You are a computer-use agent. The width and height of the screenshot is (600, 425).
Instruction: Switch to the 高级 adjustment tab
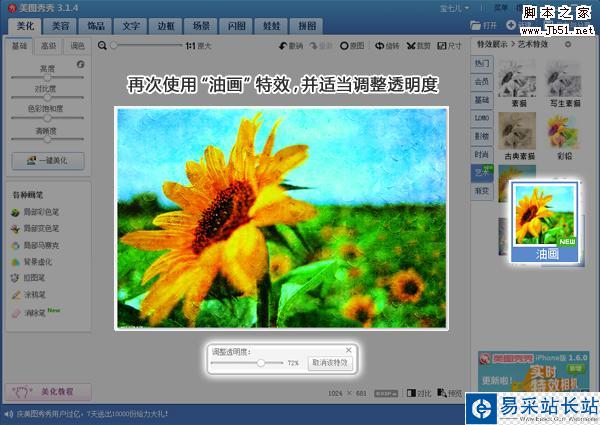(48, 46)
